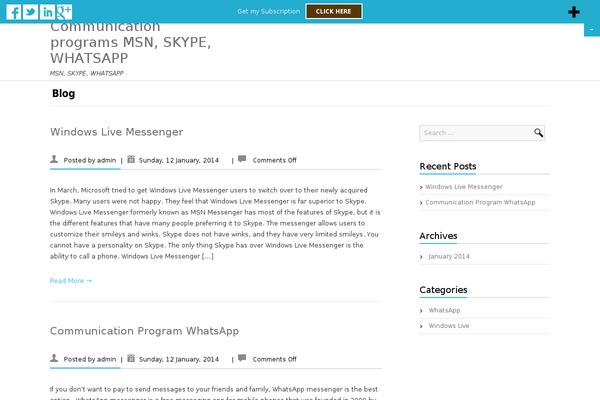This screenshot has height=400, width=600.
Task: Click the CLICK HERE subscription button
Action: pos(334,11)
